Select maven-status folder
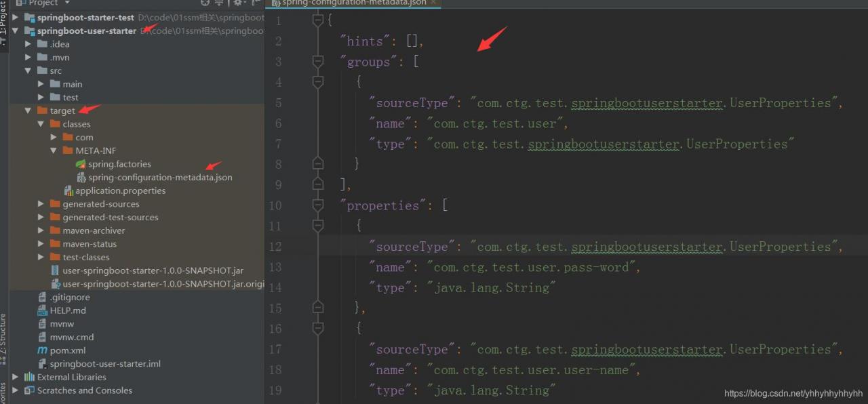 (90, 244)
